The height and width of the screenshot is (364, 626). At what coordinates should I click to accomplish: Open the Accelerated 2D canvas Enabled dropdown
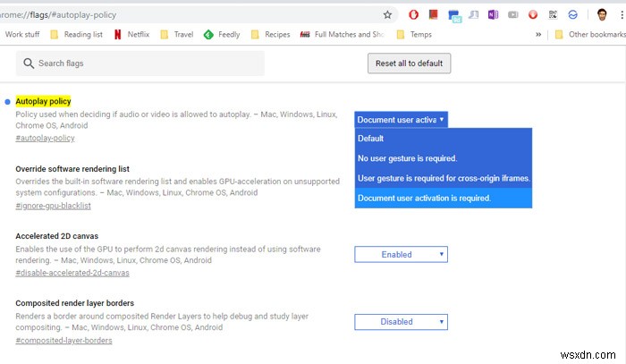[401, 254]
